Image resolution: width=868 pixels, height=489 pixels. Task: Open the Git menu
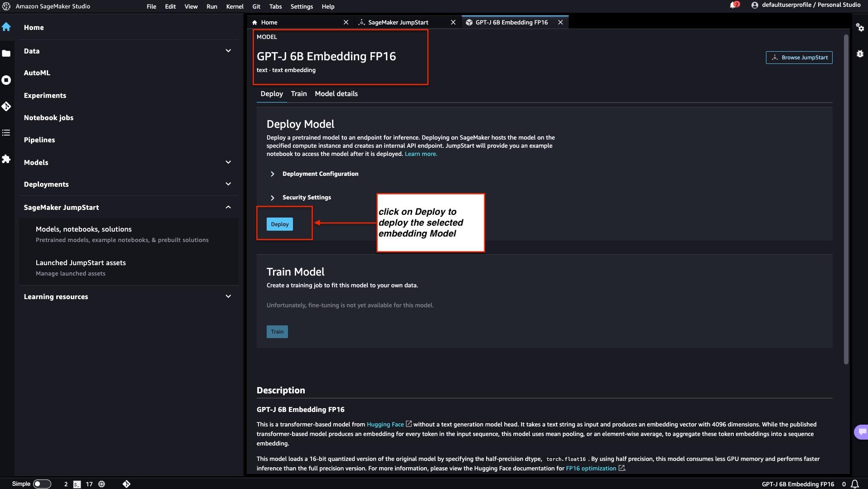pyautogui.click(x=256, y=6)
